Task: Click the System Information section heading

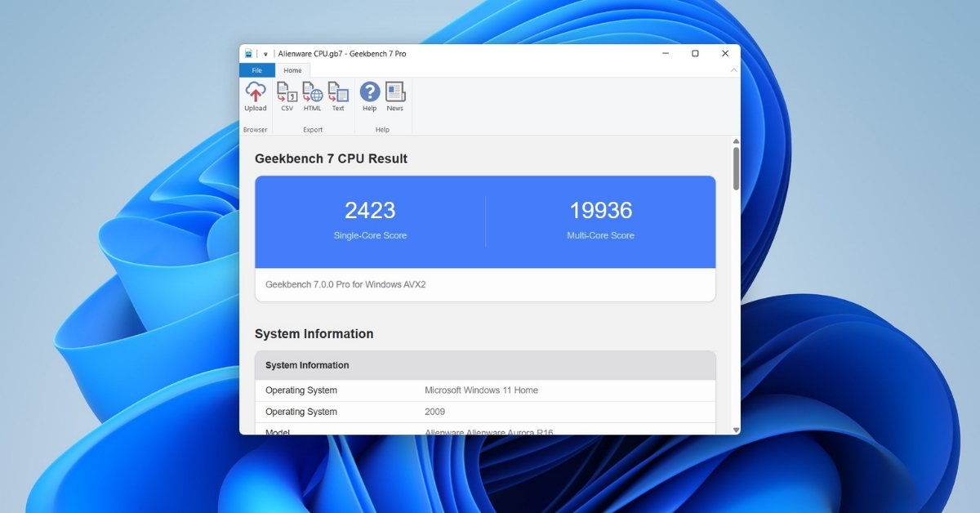Action: (314, 333)
